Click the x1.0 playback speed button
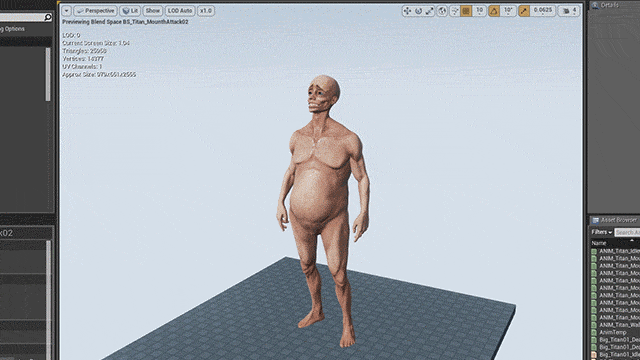 pos(206,11)
